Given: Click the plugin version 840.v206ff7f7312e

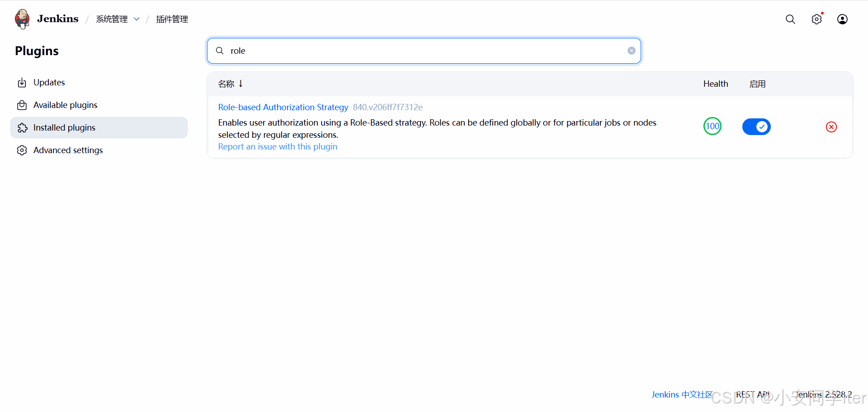Looking at the screenshot, I should [388, 107].
